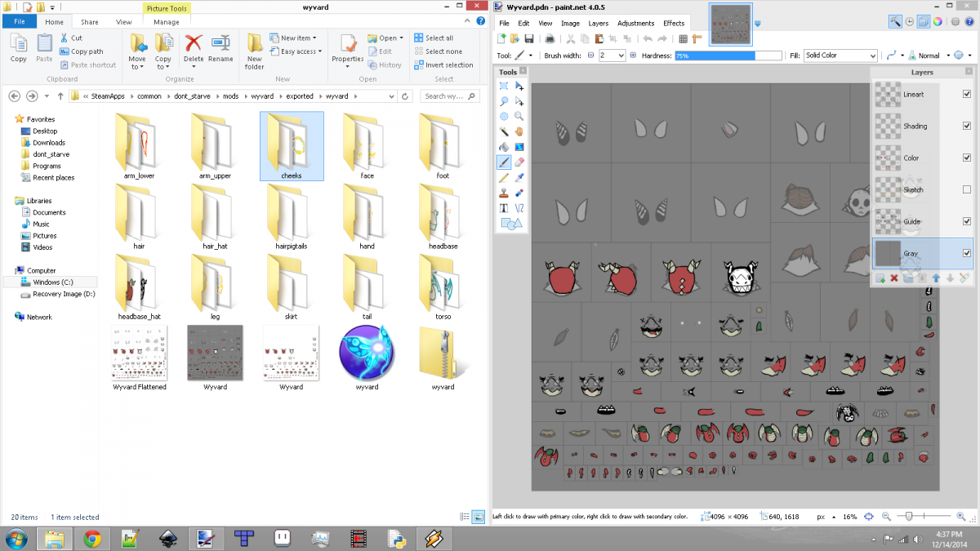Activate the Clone Stamp tool
The width and height of the screenshot is (980, 551).
coord(504,193)
